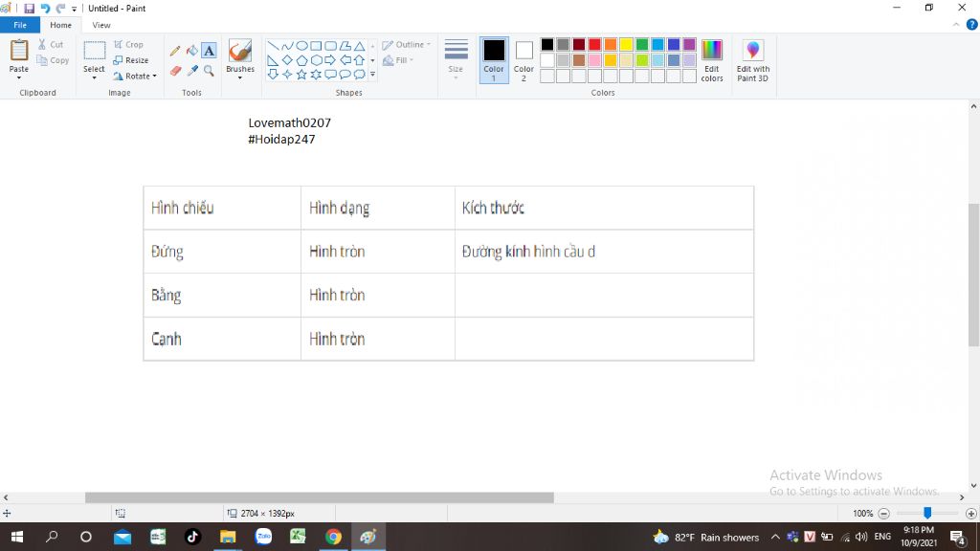
Task: Open the shape Fill dropdown
Action: pos(398,60)
